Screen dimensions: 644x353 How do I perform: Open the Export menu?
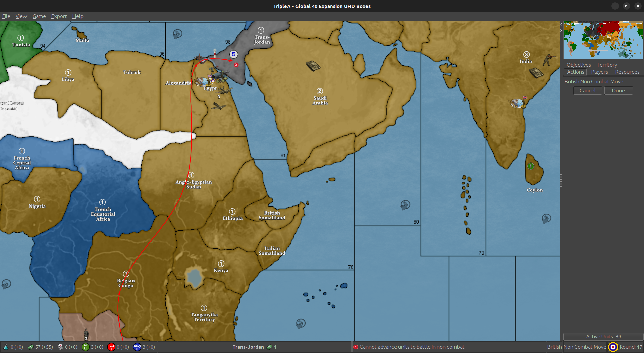tap(59, 16)
